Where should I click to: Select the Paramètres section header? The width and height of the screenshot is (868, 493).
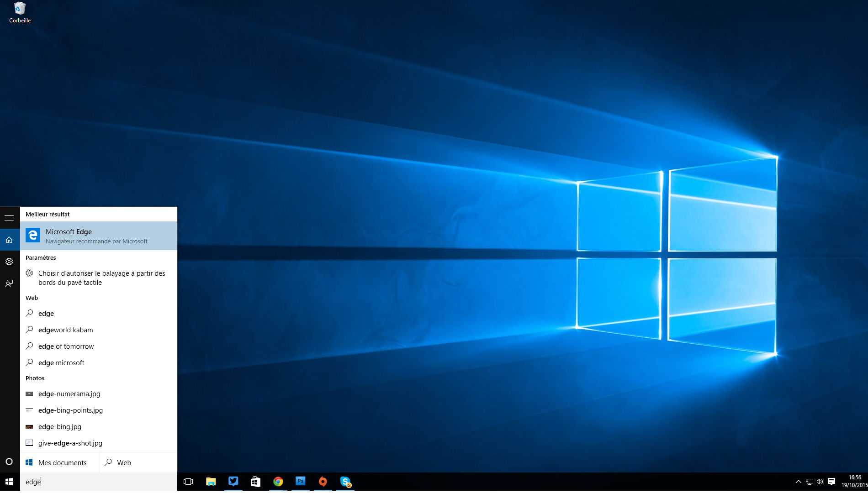click(41, 257)
